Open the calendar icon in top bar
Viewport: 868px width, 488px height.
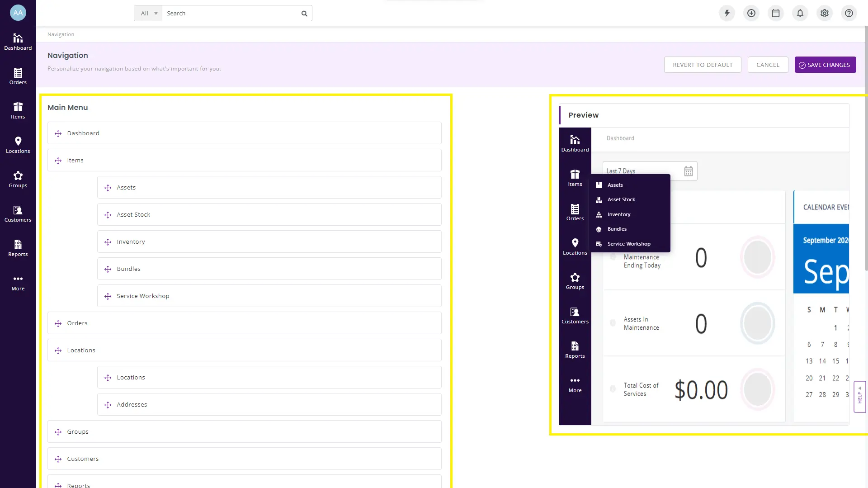(776, 13)
